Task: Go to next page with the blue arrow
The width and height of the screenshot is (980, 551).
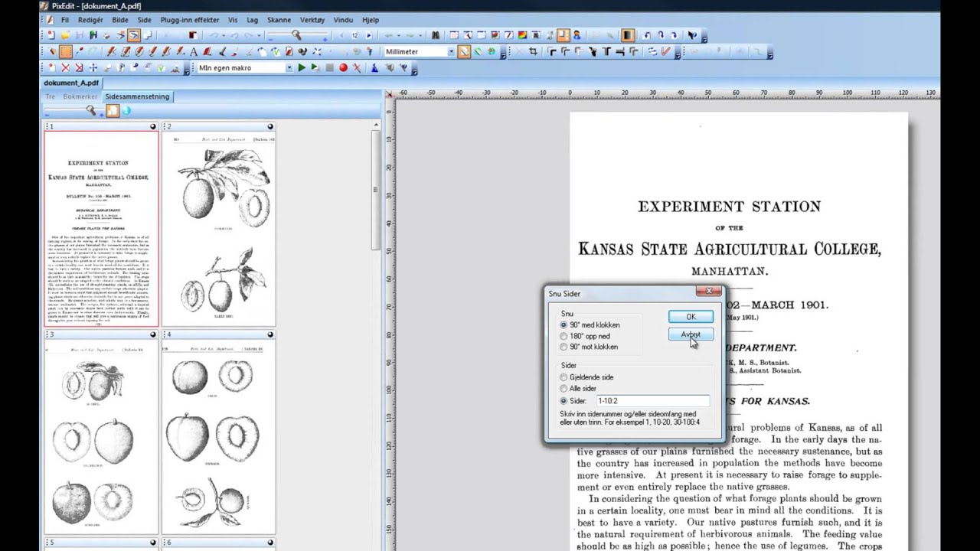Action: pos(369,35)
